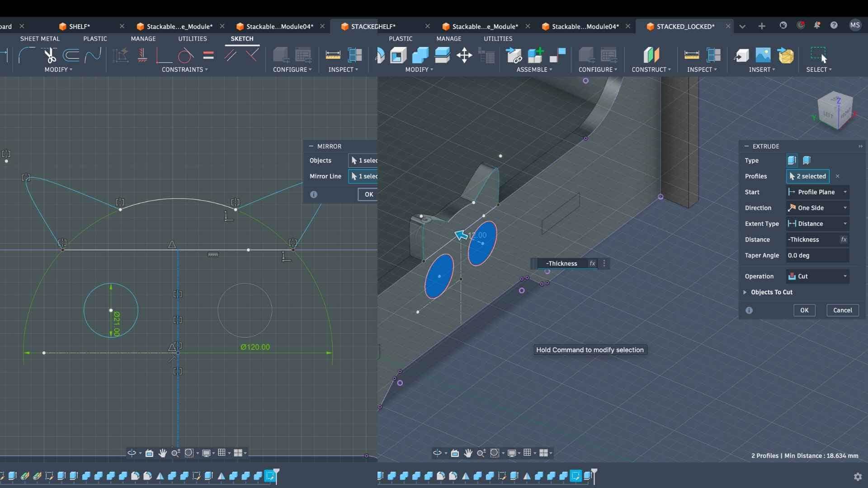Screen dimensions: 868x488
Task: Click the Insert Canvas image icon
Action: 763,56
